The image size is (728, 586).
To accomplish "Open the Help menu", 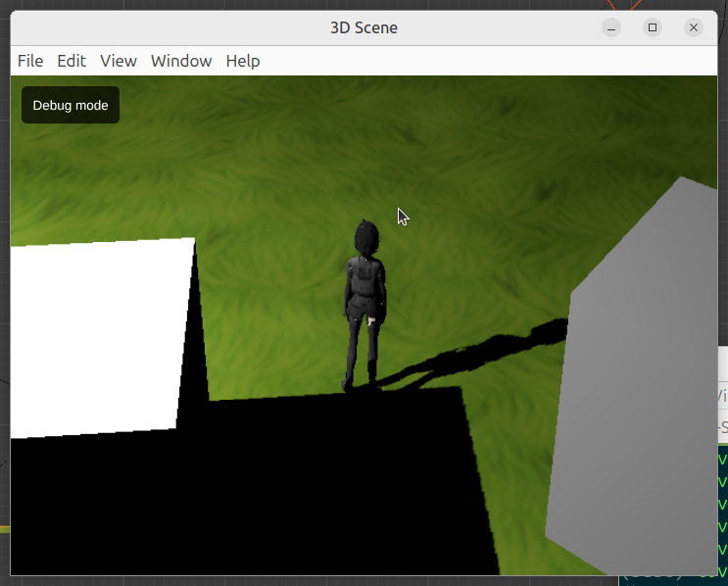I will click(243, 61).
